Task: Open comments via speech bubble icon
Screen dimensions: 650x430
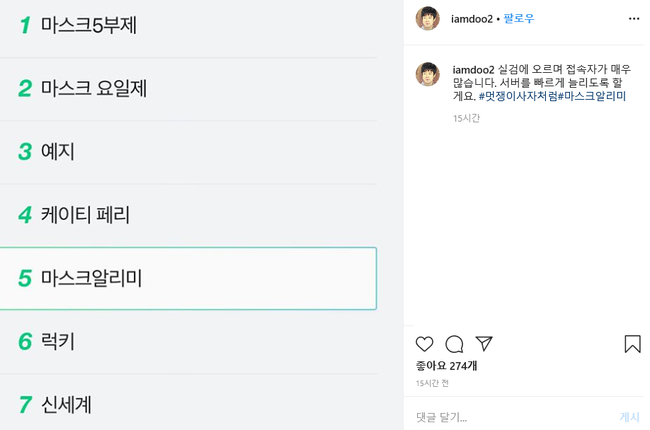Action: pyautogui.click(x=454, y=344)
